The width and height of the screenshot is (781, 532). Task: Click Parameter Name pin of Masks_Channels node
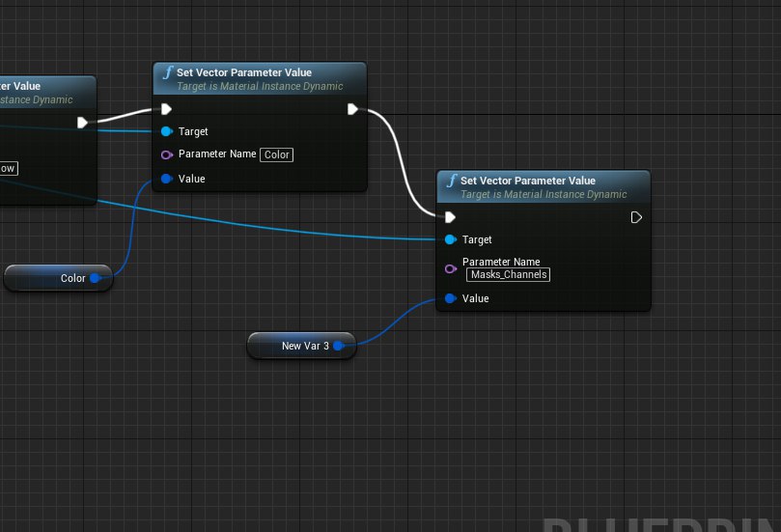point(450,269)
